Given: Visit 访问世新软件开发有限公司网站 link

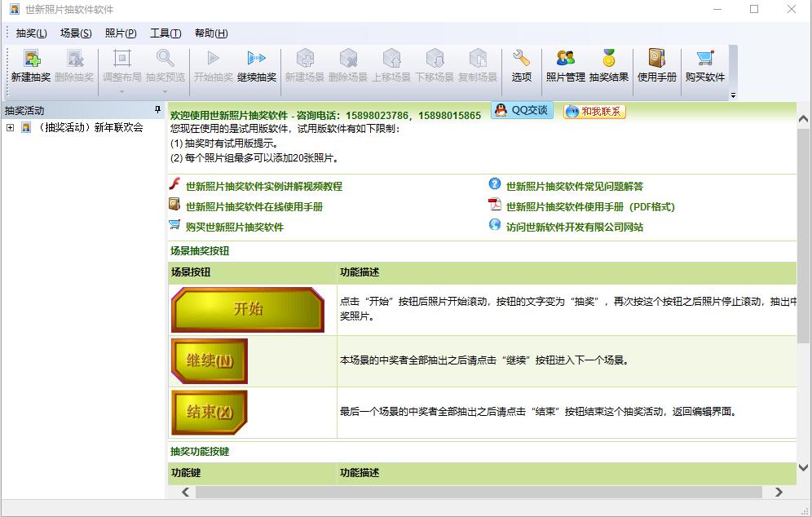Looking at the screenshot, I should coord(575,227).
